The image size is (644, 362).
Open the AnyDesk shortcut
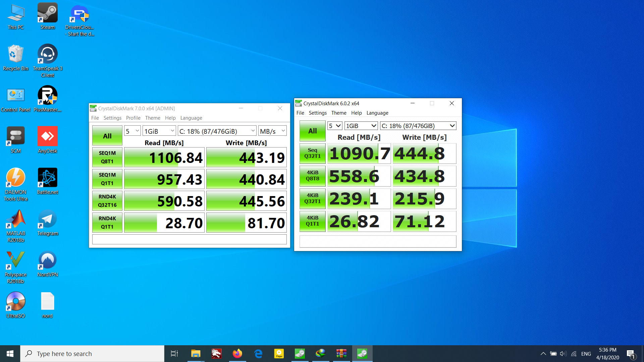[47, 140]
